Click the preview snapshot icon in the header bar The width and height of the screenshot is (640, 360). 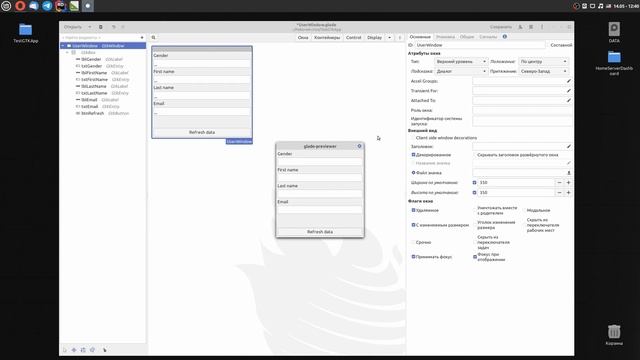tap(531, 27)
